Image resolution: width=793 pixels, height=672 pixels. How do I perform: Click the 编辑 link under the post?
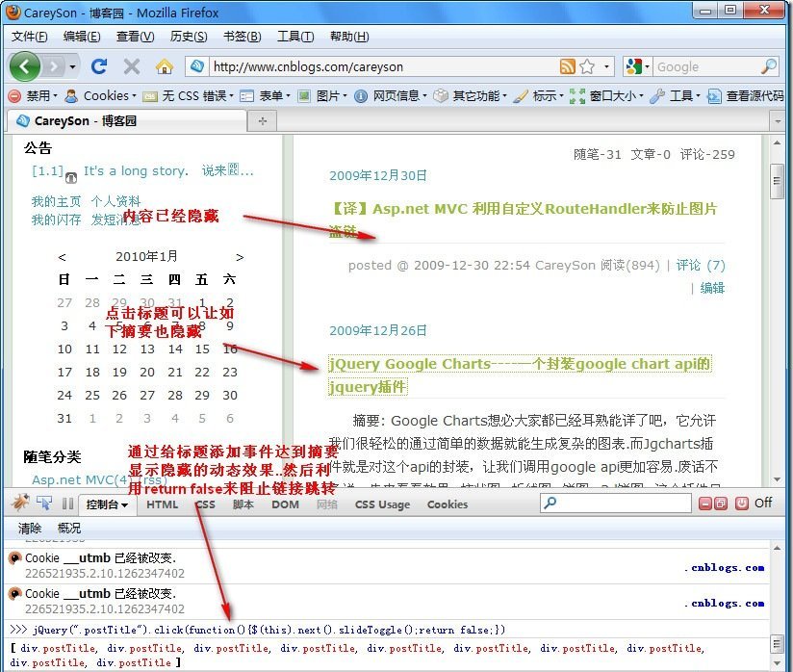click(x=712, y=288)
